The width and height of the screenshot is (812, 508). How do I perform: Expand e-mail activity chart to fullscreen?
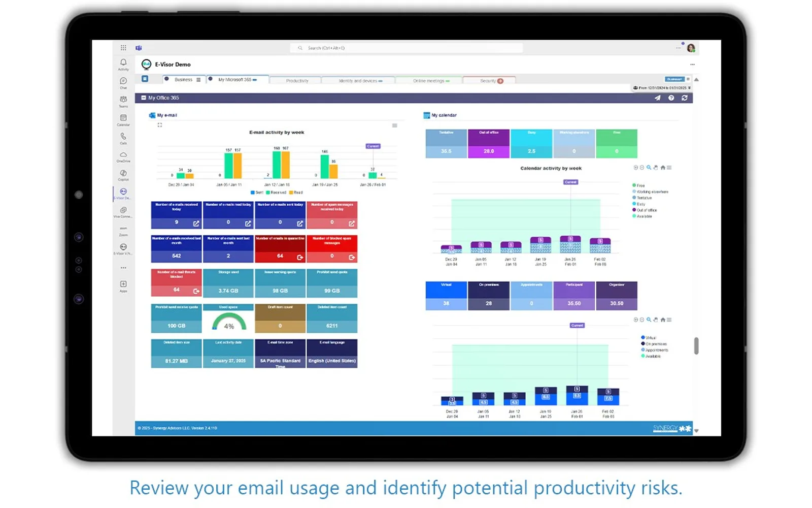[160, 125]
